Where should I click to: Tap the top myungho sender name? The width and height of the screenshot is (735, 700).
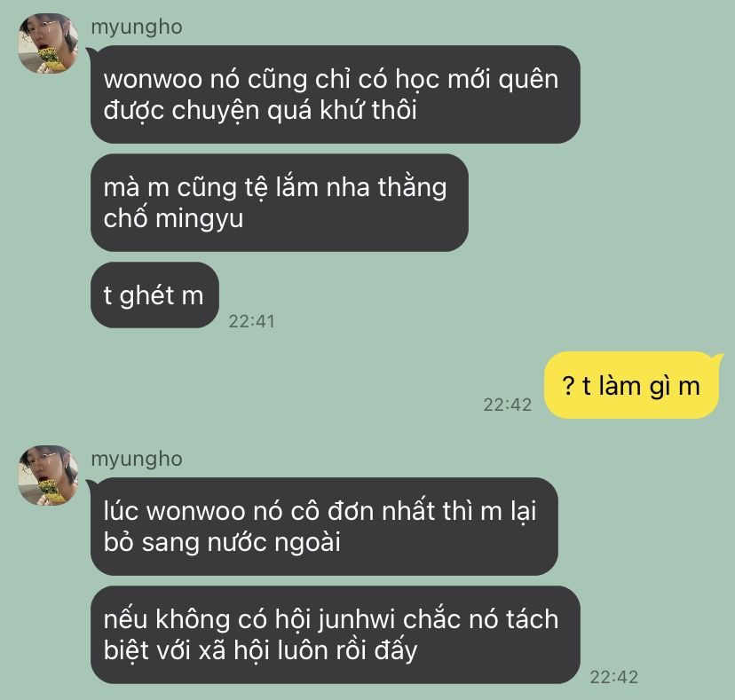(137, 28)
